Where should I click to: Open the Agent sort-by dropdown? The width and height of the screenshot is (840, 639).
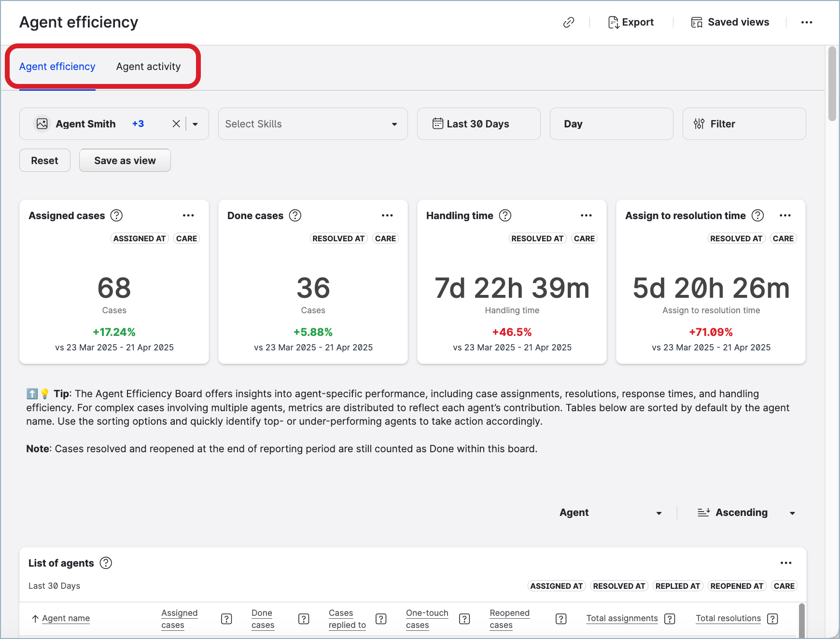(x=610, y=513)
